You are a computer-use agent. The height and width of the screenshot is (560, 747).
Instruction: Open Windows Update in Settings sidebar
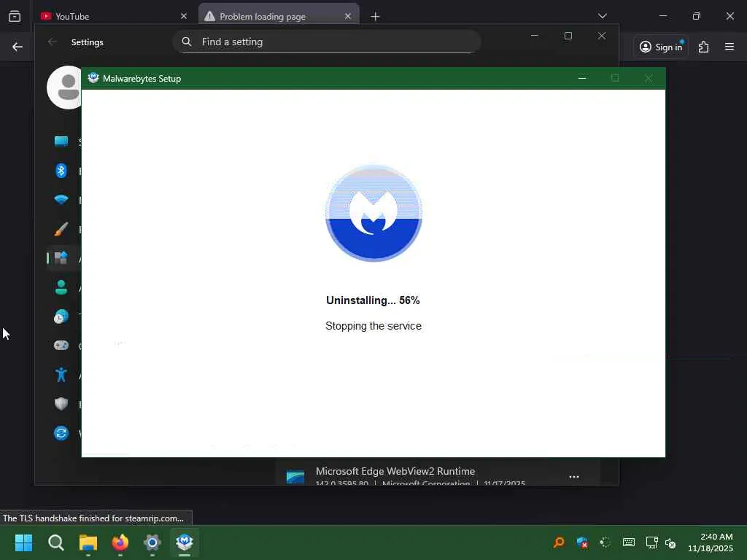pyautogui.click(x=61, y=433)
